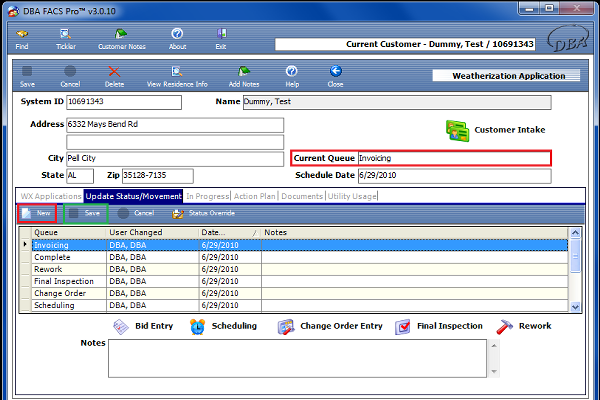Open the Scheduling shortcut with clock icon
600x400 pixels.
[223, 327]
